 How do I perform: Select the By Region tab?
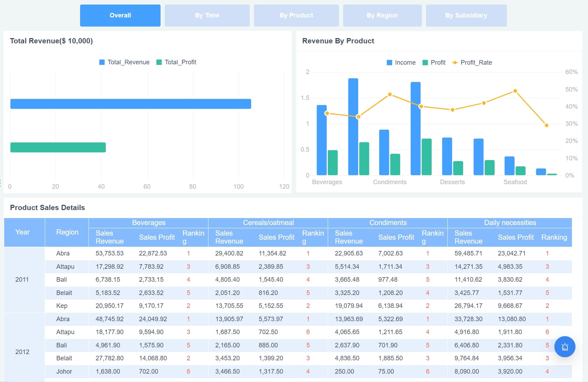382,15
